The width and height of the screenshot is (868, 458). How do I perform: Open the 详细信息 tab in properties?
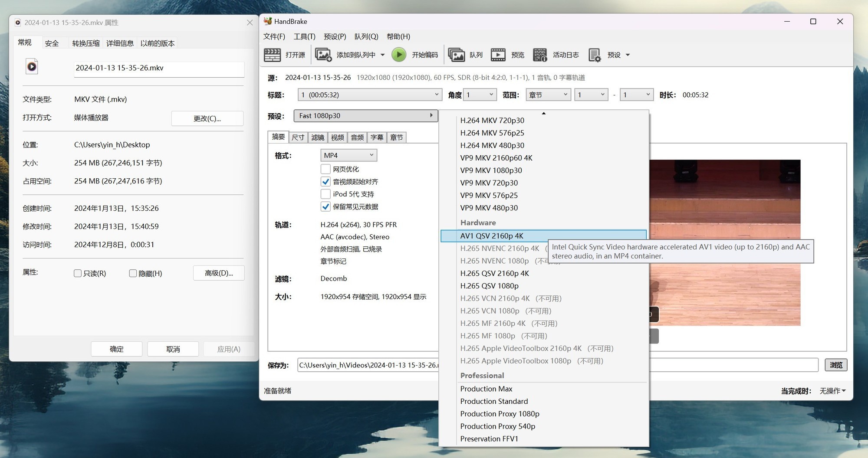[x=120, y=43]
